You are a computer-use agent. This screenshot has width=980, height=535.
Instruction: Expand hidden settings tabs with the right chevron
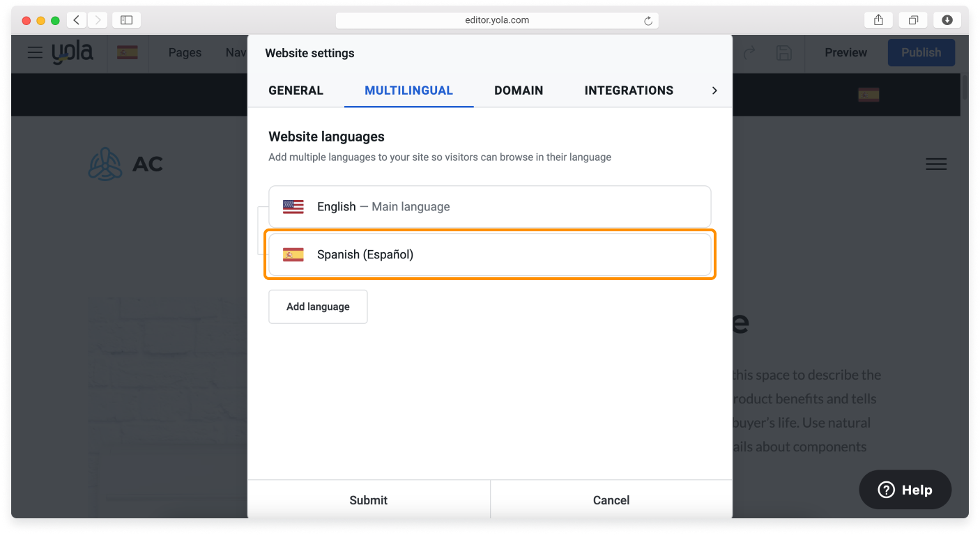(x=714, y=91)
